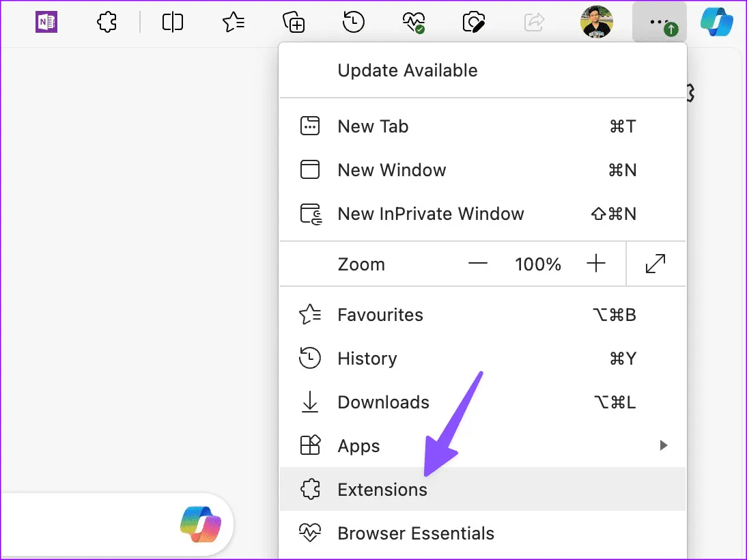This screenshot has width=747, height=560.
Task: Open a New InPrivate Window
Action: click(x=430, y=214)
